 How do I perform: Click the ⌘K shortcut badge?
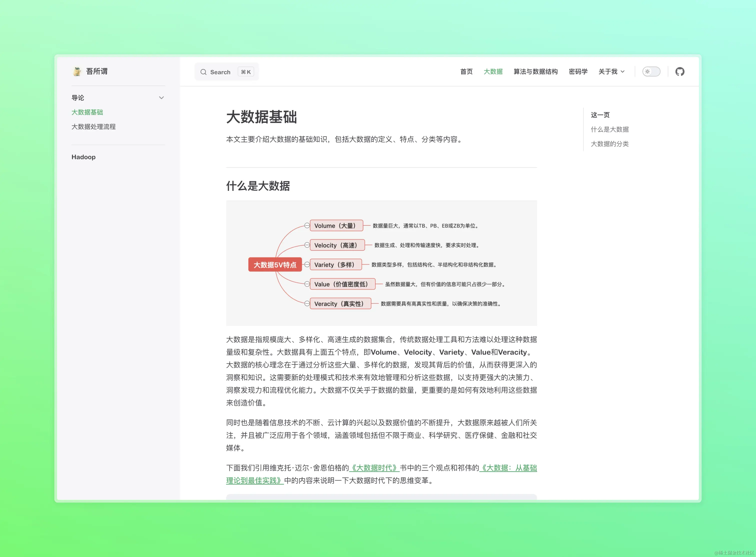(x=246, y=72)
